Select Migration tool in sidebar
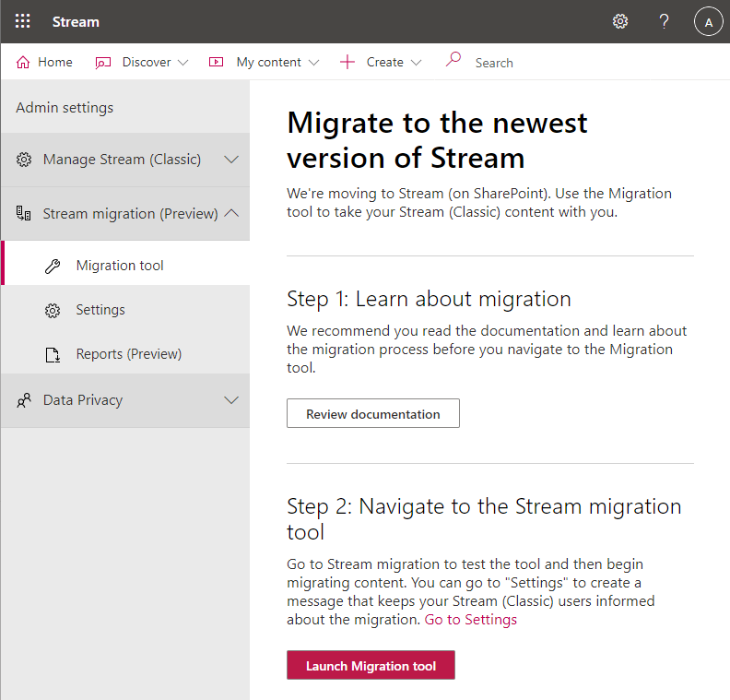Screen dimensions: 730x700 pos(125,263)
